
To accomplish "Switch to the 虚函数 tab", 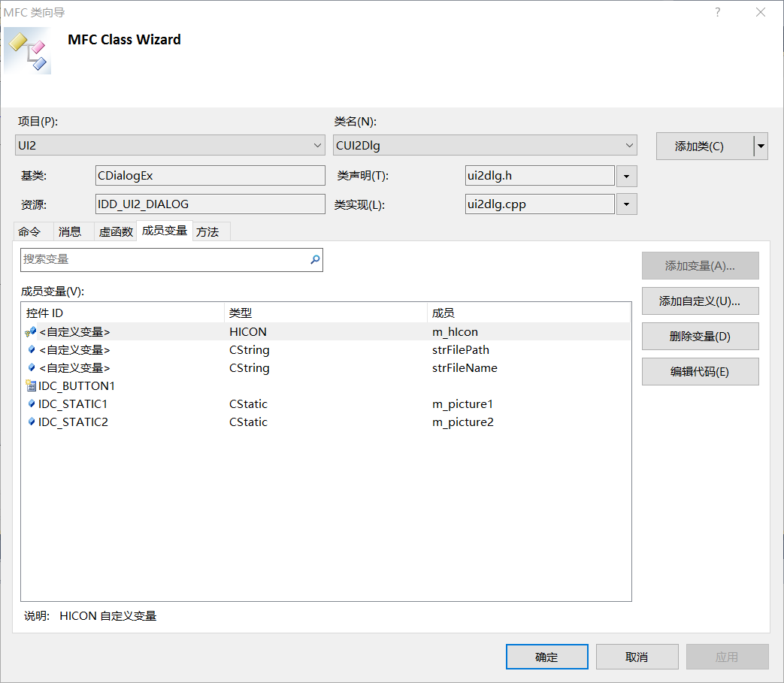I will (x=116, y=232).
